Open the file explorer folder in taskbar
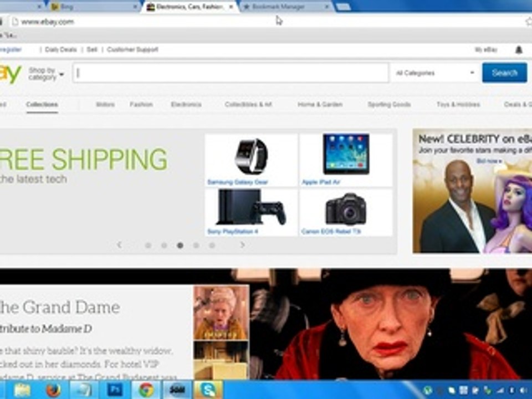532x399 pixels. point(22,390)
